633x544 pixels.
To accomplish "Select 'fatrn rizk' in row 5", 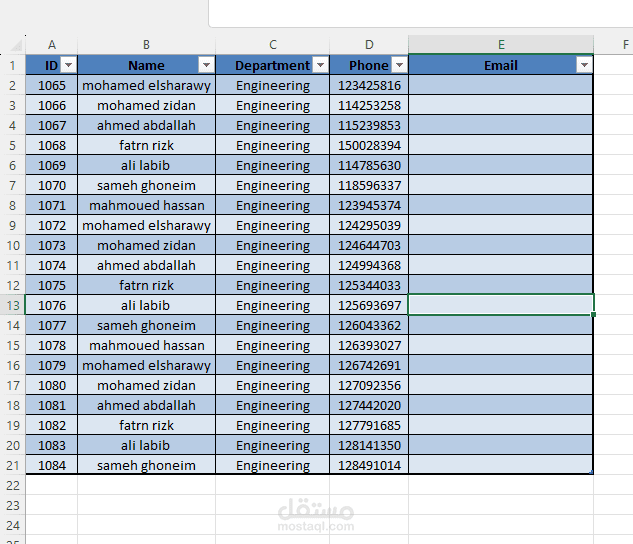I will click(x=147, y=145).
